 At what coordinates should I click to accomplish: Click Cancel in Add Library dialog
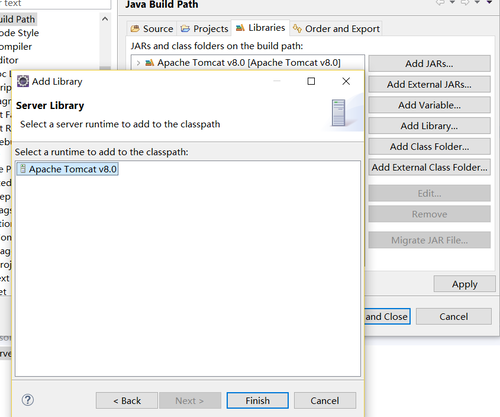click(325, 400)
